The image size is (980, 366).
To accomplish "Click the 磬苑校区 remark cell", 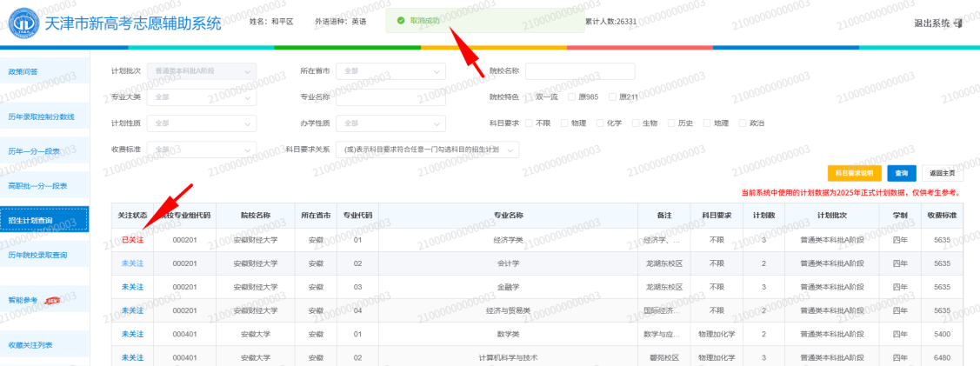I will pyautogui.click(x=663, y=358).
